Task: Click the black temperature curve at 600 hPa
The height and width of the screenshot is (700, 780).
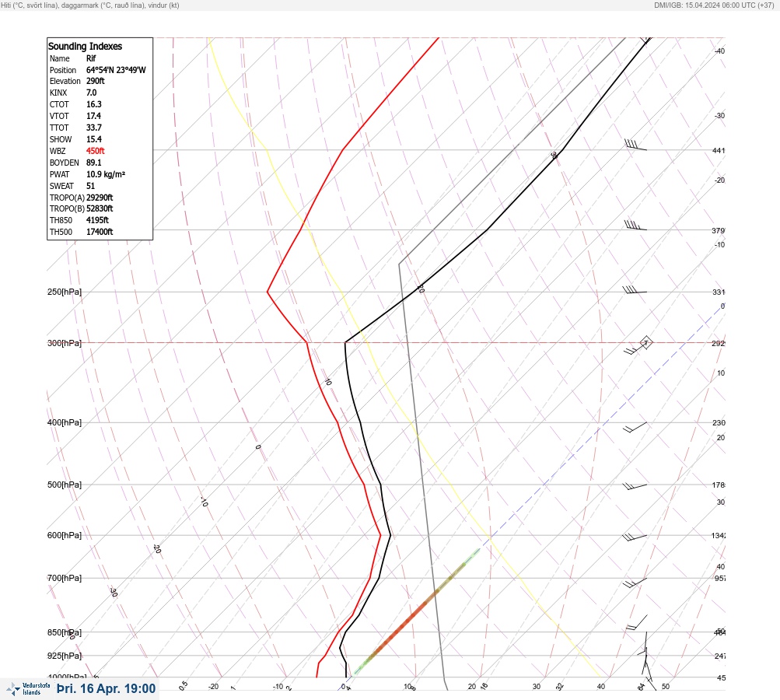Action: pos(390,535)
